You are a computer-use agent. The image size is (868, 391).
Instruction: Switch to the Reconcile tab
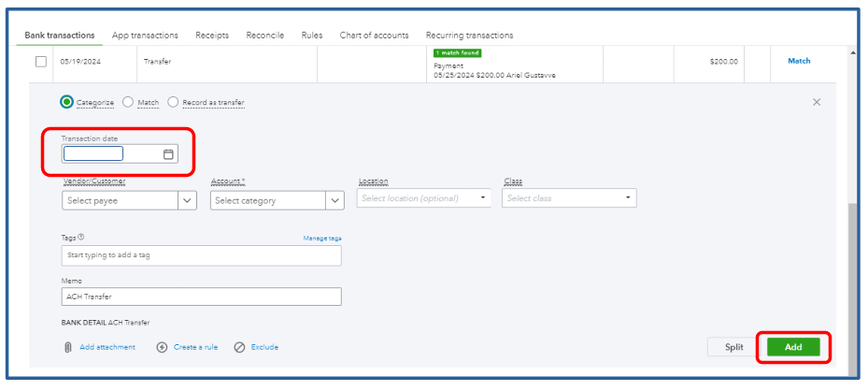(x=264, y=36)
